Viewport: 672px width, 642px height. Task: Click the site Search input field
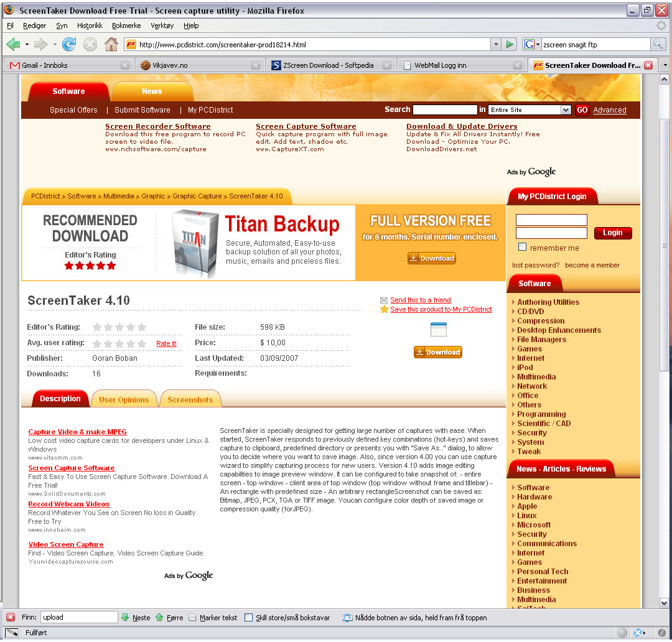tap(445, 109)
